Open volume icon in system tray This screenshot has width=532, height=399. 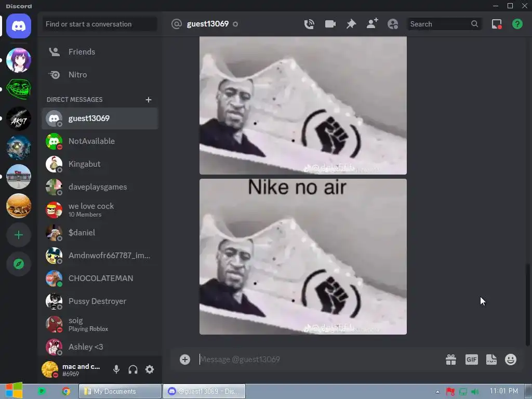(x=475, y=392)
